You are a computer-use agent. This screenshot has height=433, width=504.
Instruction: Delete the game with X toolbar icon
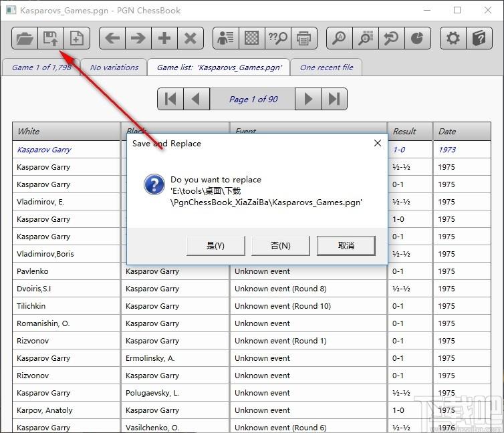[191, 38]
